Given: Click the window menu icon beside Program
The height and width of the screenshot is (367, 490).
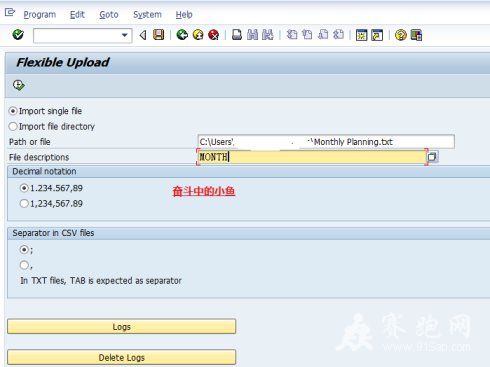Looking at the screenshot, I should coord(10,13).
